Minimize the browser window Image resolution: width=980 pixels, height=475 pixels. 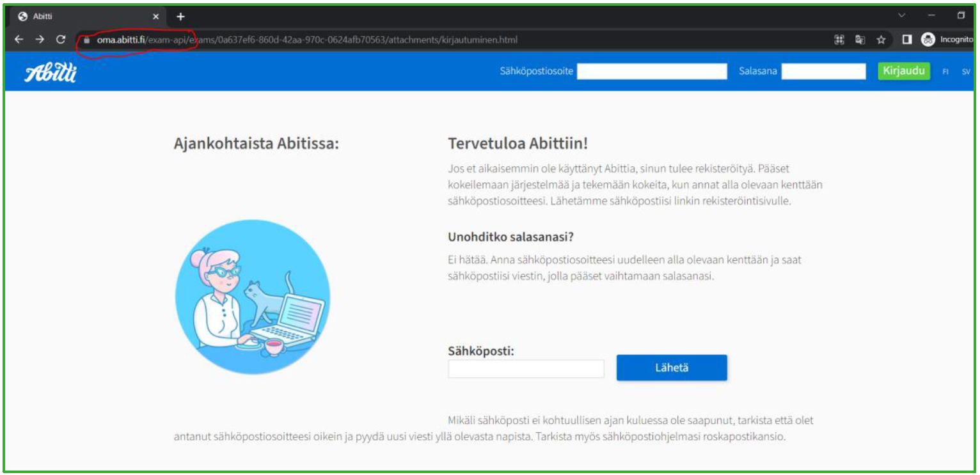click(931, 15)
